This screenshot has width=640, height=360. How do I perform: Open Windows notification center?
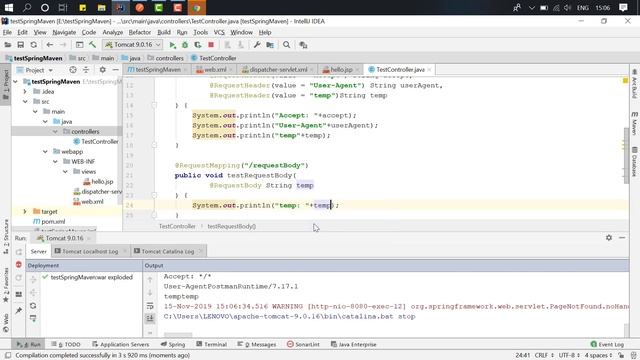pos(623,7)
